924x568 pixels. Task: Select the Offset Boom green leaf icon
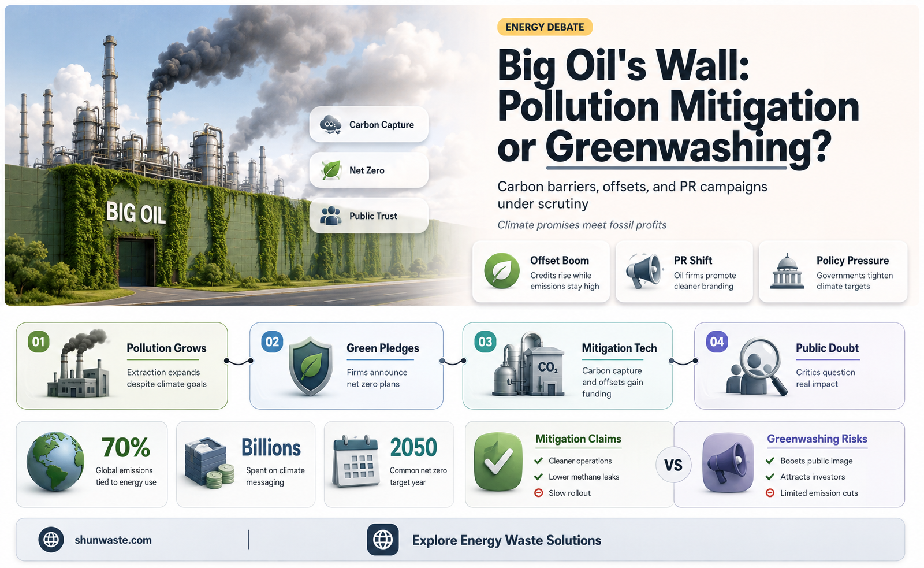click(x=502, y=270)
